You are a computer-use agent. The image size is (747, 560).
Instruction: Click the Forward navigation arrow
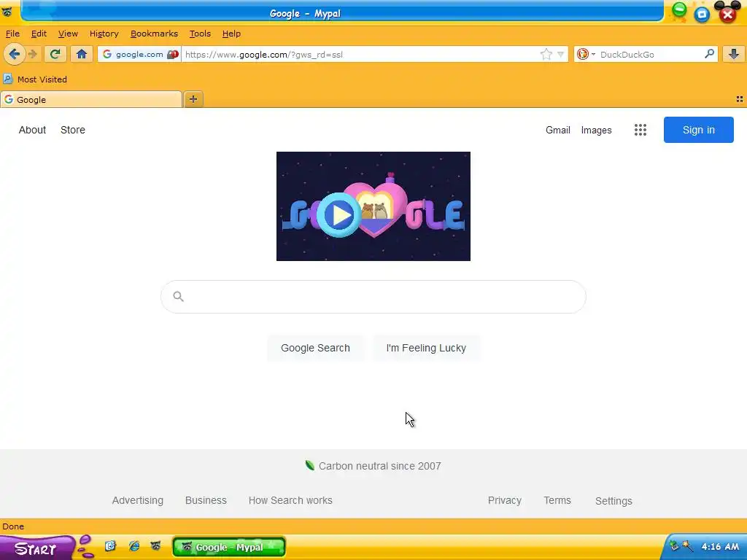33,54
